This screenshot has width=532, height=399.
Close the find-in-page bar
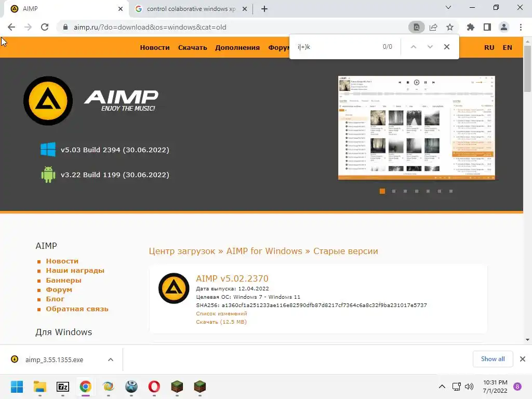point(447,47)
